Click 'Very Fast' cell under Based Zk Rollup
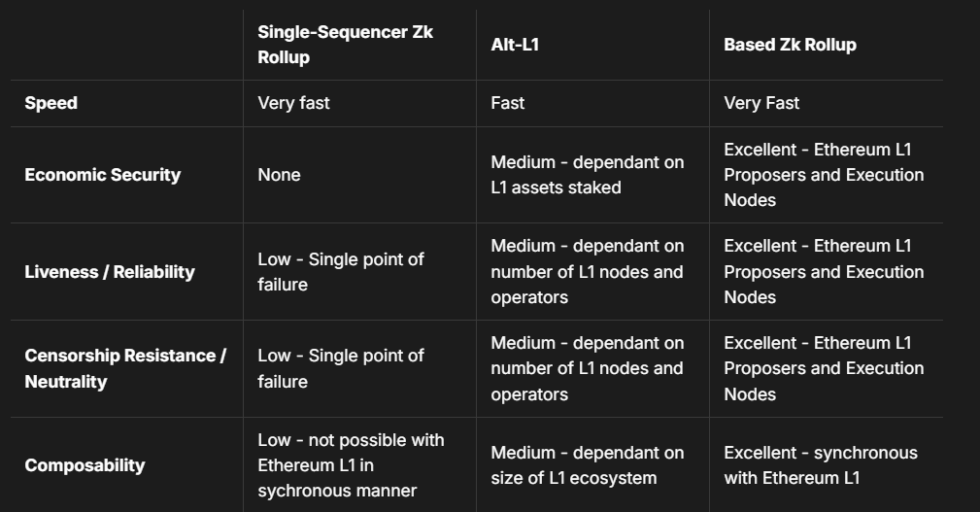Viewport: 980px width, 512px height. pyautogui.click(x=761, y=103)
